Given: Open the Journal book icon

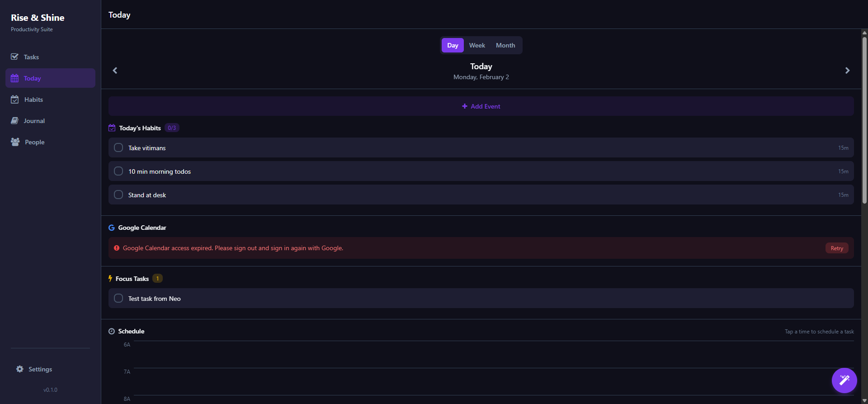Looking at the screenshot, I should (x=14, y=121).
